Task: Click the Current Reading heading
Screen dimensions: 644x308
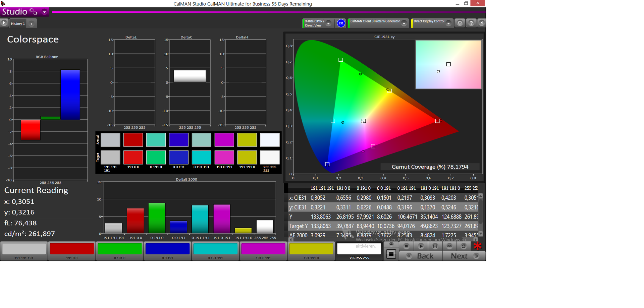Action: (36, 190)
